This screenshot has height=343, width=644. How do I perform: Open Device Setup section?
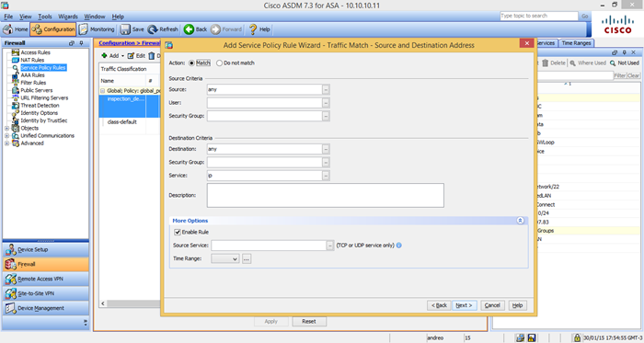coord(46,249)
